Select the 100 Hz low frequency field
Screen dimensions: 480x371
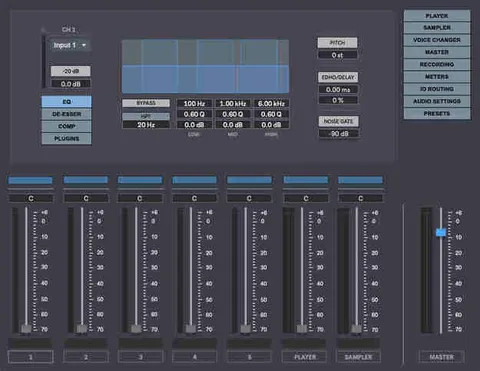194,103
